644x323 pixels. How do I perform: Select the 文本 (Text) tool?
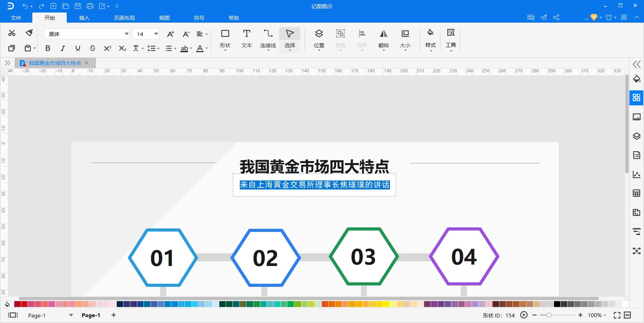pyautogui.click(x=246, y=38)
